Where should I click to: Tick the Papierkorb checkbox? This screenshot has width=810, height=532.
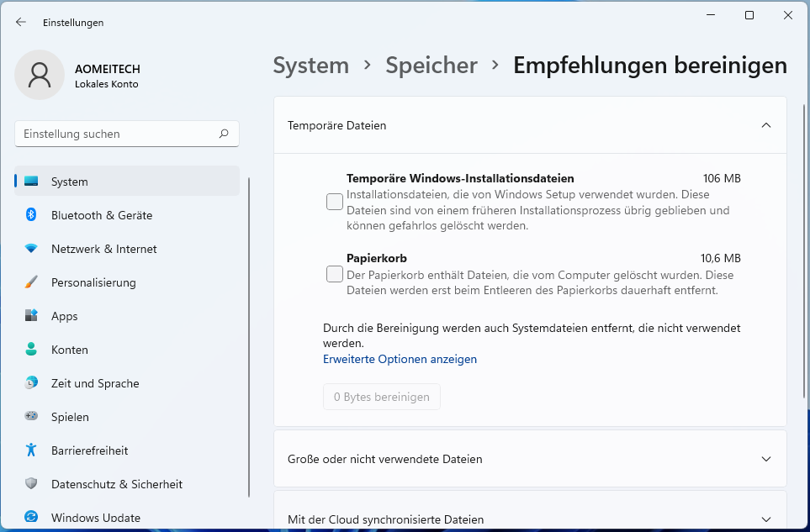click(335, 274)
